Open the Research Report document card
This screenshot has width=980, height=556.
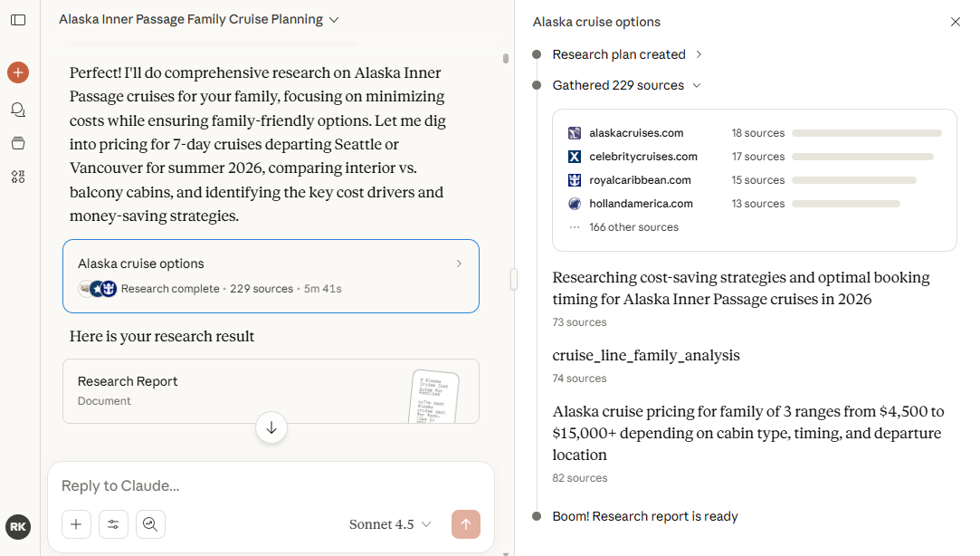[x=271, y=391]
